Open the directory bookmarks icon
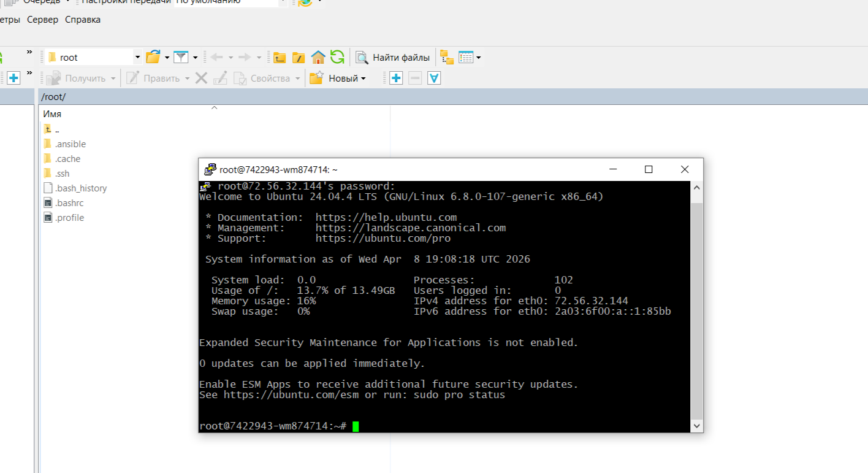 [x=153, y=56]
